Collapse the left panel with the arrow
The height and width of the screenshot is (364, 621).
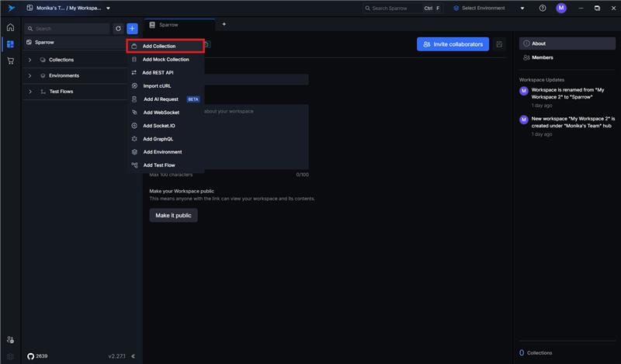tap(133, 356)
